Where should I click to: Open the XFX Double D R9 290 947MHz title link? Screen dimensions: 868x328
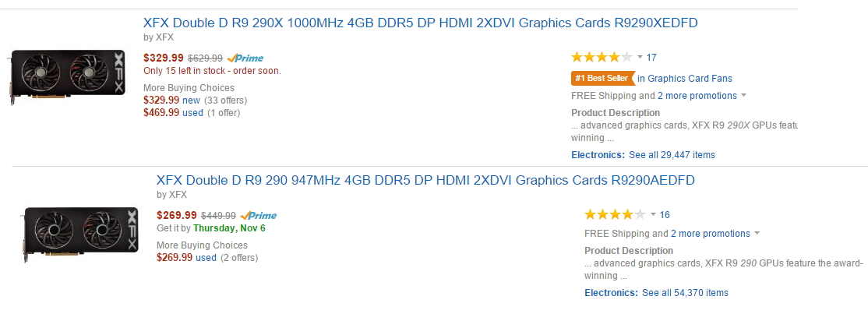(425, 180)
